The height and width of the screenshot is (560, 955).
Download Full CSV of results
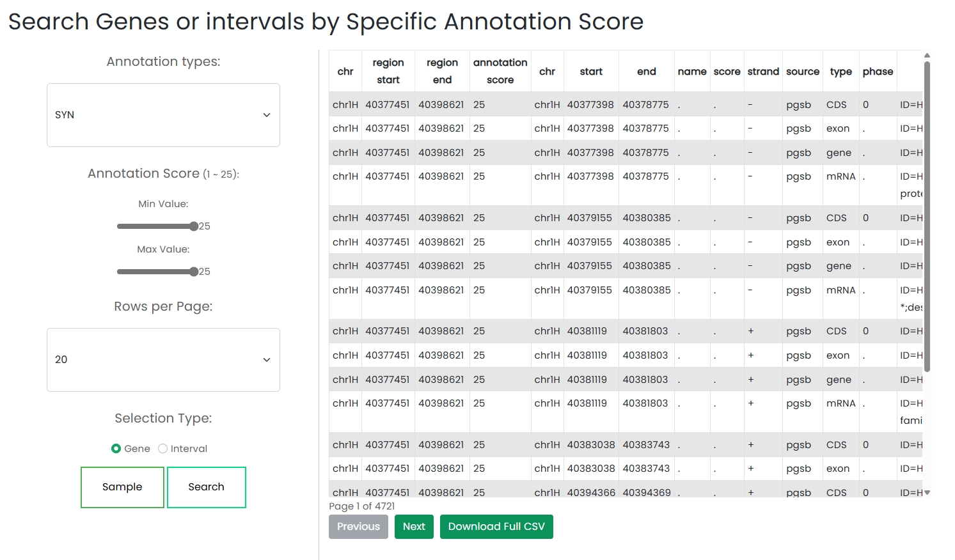pos(496,527)
